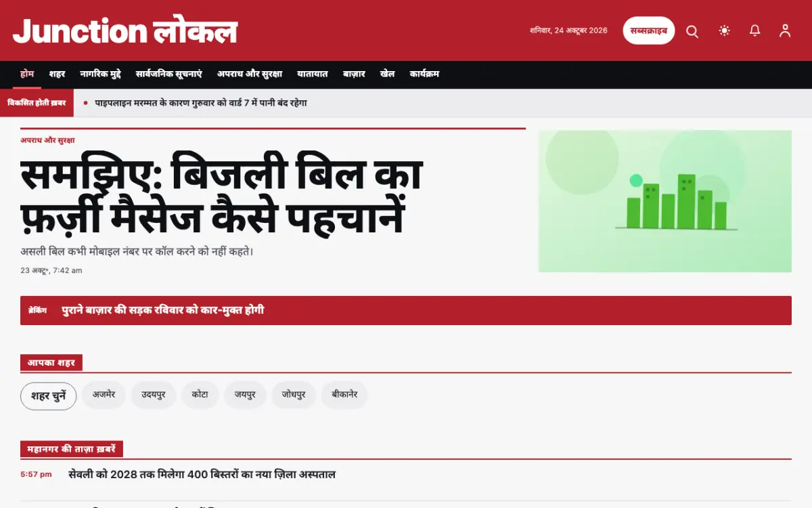Select यातायात in navigation bar

(313, 74)
